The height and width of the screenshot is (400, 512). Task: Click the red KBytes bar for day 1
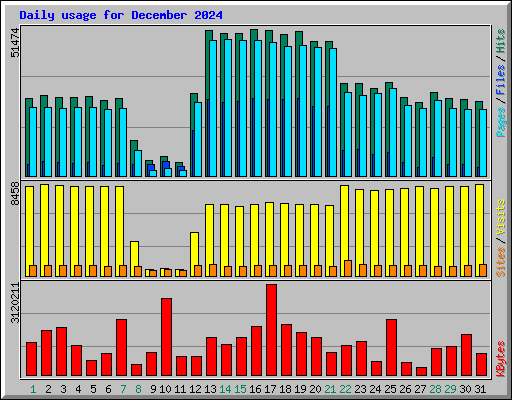point(31,359)
